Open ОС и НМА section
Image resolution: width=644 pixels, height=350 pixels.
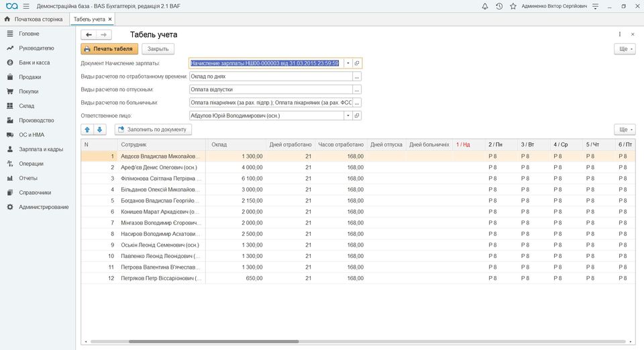pos(32,134)
